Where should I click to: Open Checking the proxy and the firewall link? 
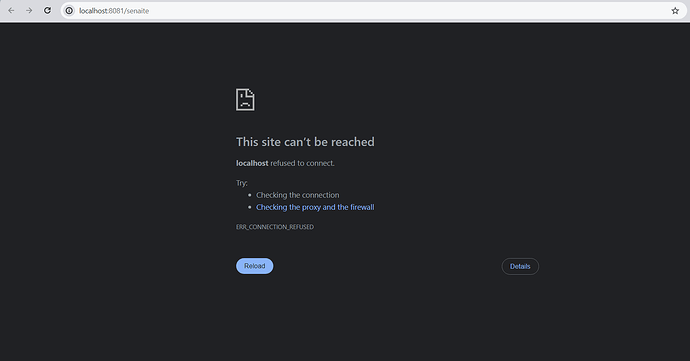click(315, 207)
